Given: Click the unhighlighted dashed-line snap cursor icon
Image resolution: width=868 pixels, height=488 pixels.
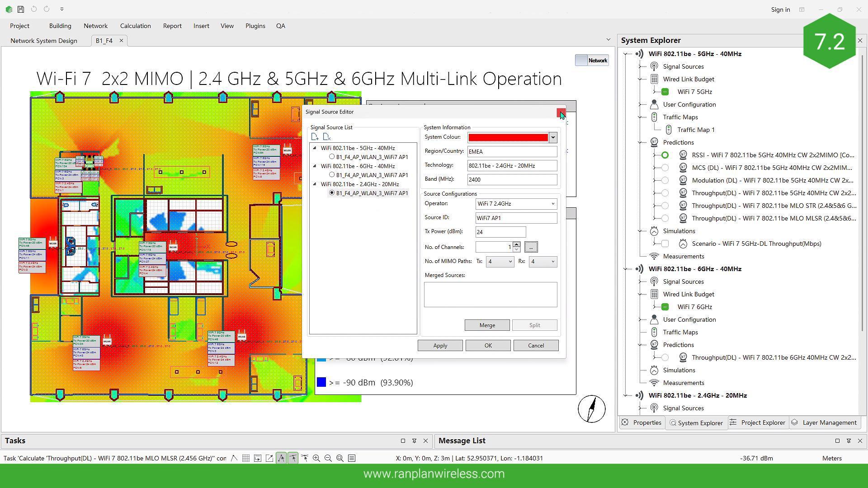Looking at the screenshot, I should point(305,458).
